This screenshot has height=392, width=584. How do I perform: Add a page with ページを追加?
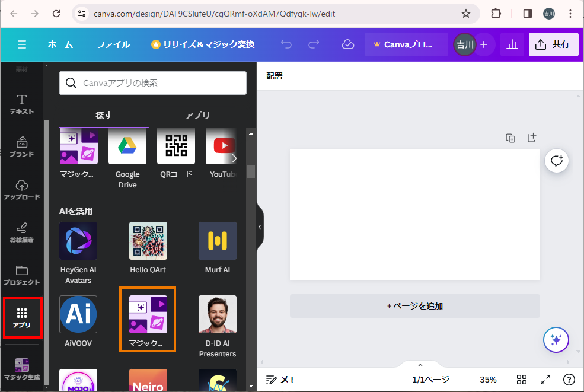pos(415,306)
